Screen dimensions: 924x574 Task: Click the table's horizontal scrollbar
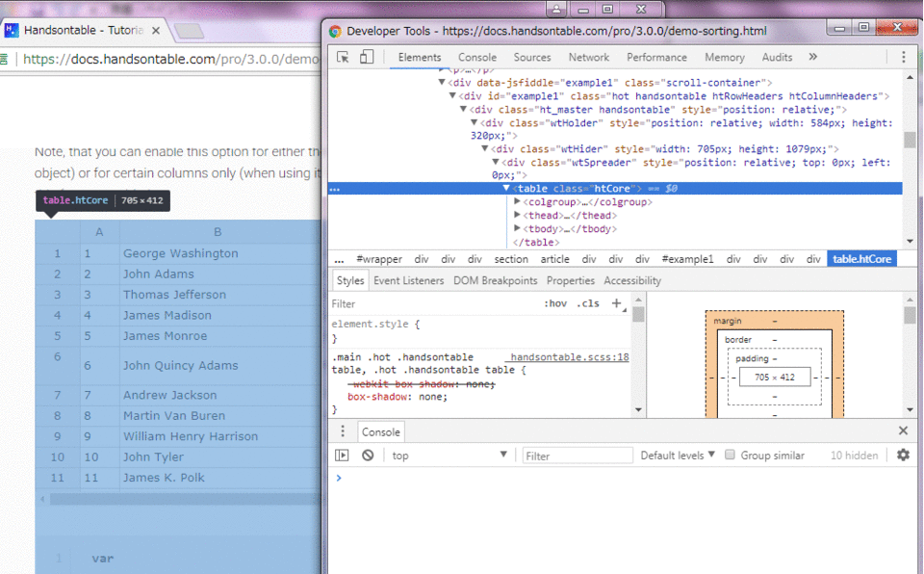(x=184, y=499)
